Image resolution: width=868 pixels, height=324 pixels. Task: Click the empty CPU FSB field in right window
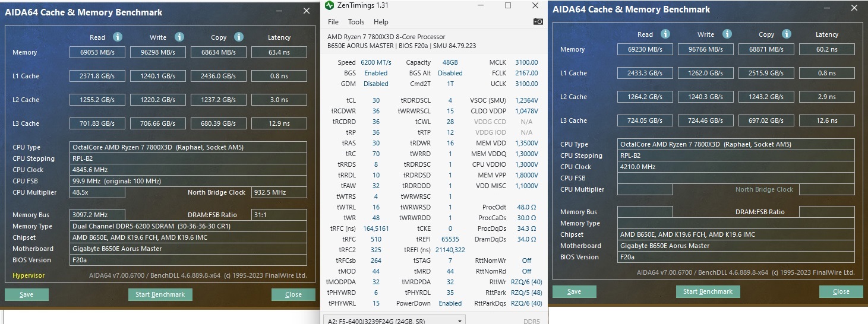click(x=736, y=178)
